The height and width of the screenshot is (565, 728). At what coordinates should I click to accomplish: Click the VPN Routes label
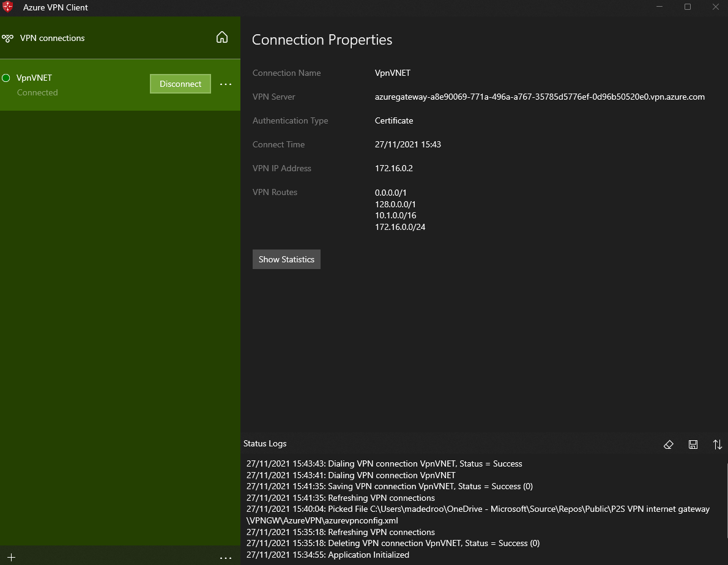coord(275,192)
